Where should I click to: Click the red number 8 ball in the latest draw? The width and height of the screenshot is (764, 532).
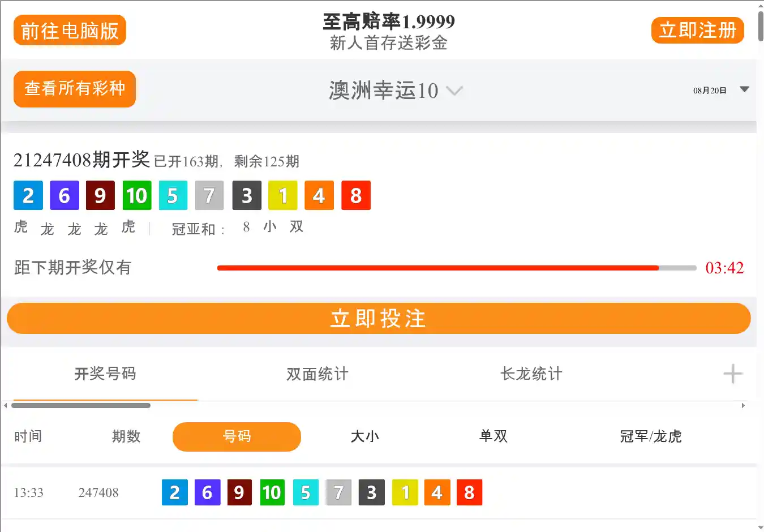click(x=356, y=195)
